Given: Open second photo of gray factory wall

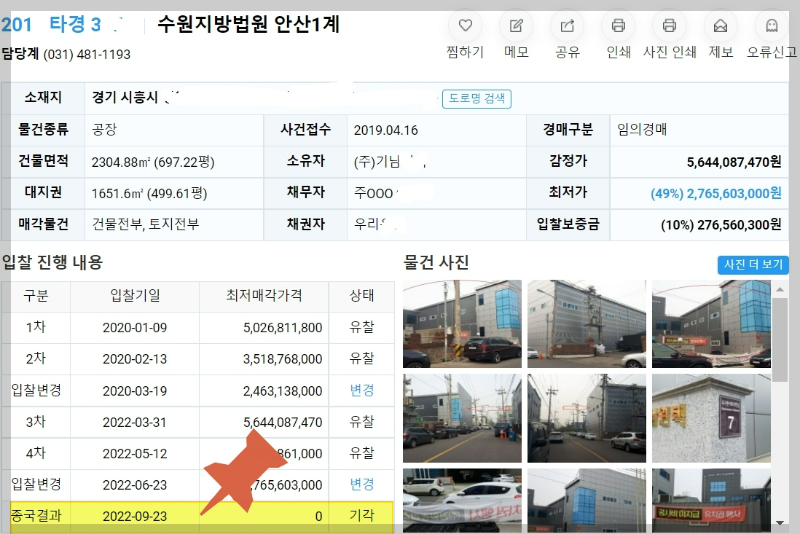Looking at the screenshot, I should [587, 324].
